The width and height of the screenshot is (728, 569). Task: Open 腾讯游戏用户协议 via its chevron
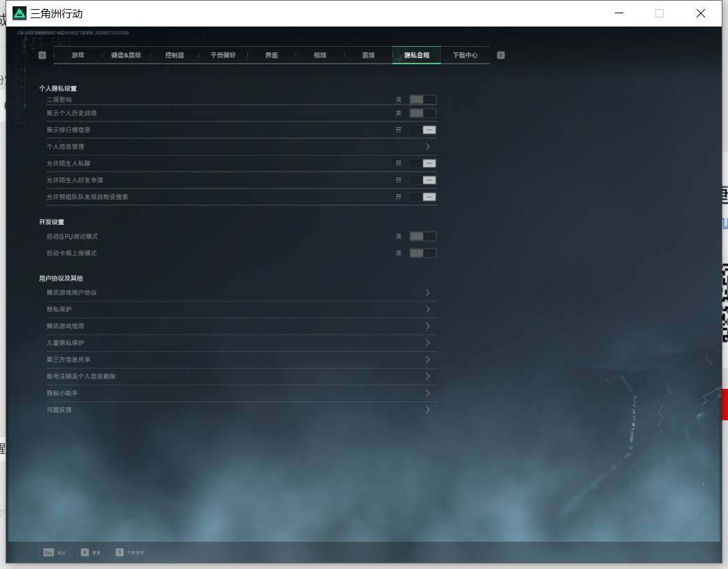[x=428, y=293]
